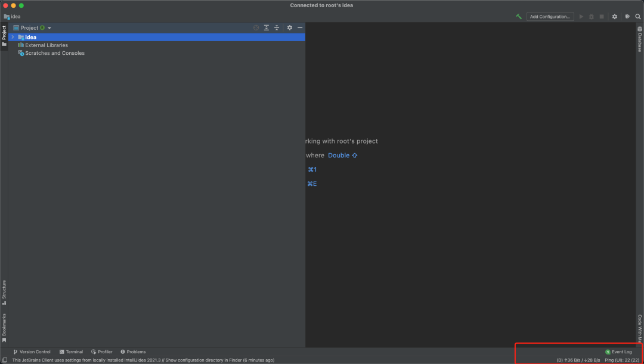
Task: Open the Database side tab
Action: [x=639, y=39]
